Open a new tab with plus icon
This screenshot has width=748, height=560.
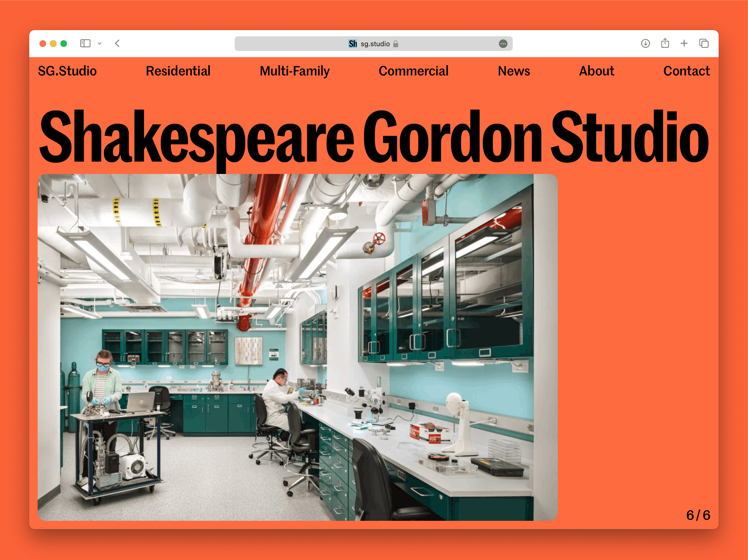click(684, 43)
